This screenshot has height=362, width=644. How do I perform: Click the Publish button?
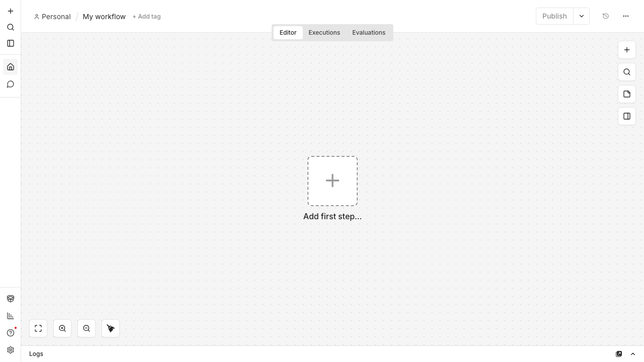tap(554, 16)
